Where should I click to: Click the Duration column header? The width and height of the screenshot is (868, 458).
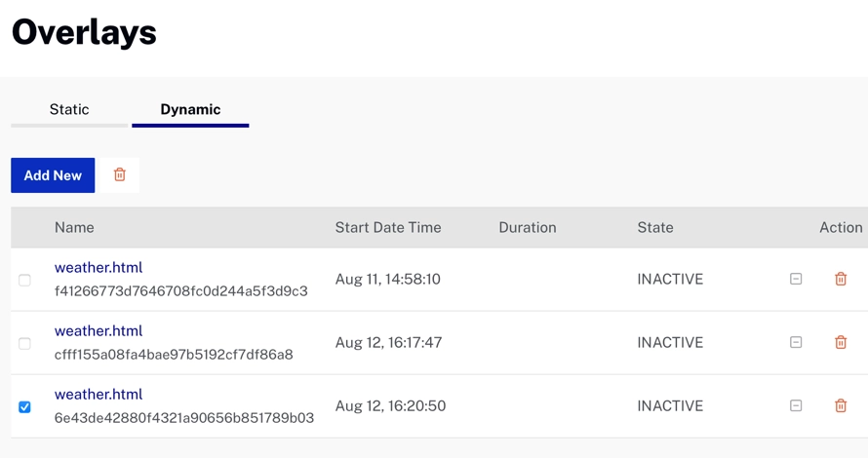528,228
